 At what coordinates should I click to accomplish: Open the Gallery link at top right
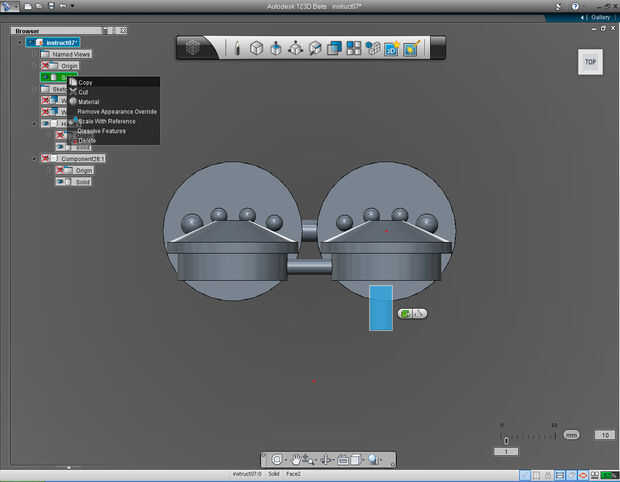click(x=600, y=17)
